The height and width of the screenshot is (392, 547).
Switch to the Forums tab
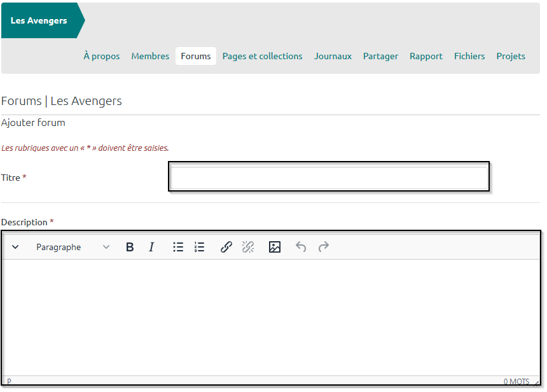point(196,56)
